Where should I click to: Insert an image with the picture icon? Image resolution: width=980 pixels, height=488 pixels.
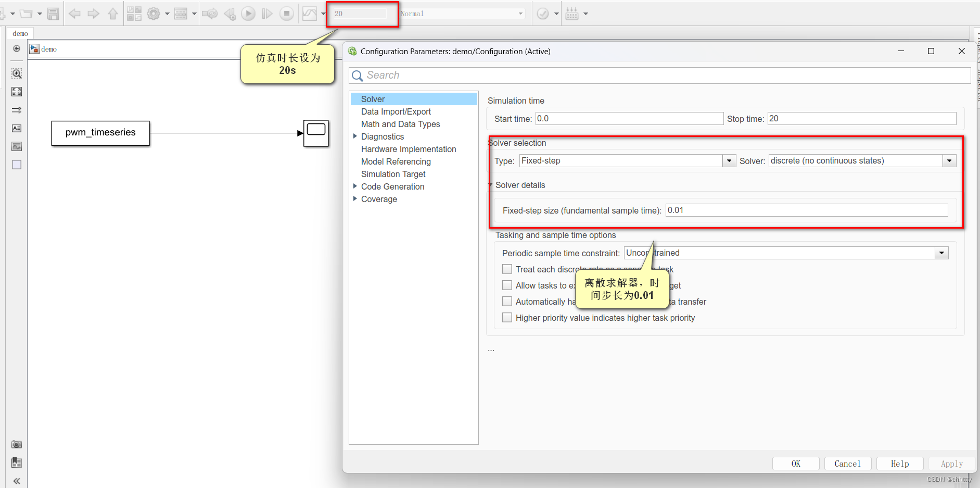click(x=17, y=146)
